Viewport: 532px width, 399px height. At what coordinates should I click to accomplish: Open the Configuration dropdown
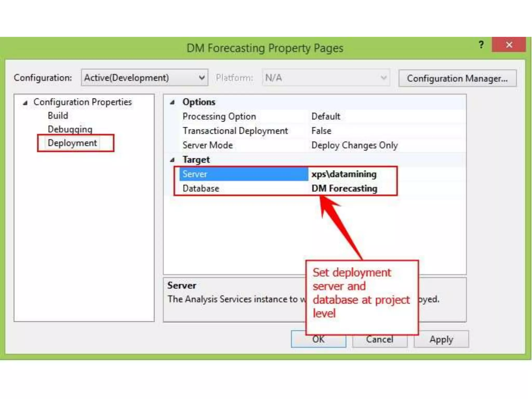[144, 77]
